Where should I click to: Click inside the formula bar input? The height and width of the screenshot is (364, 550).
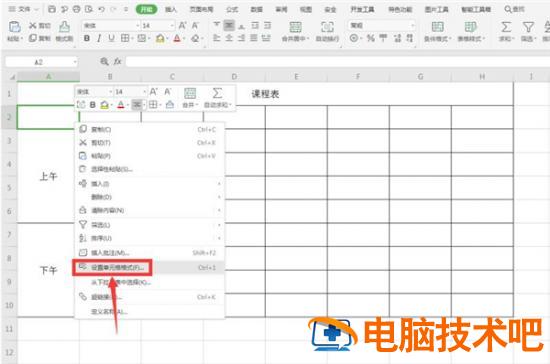[337, 62]
